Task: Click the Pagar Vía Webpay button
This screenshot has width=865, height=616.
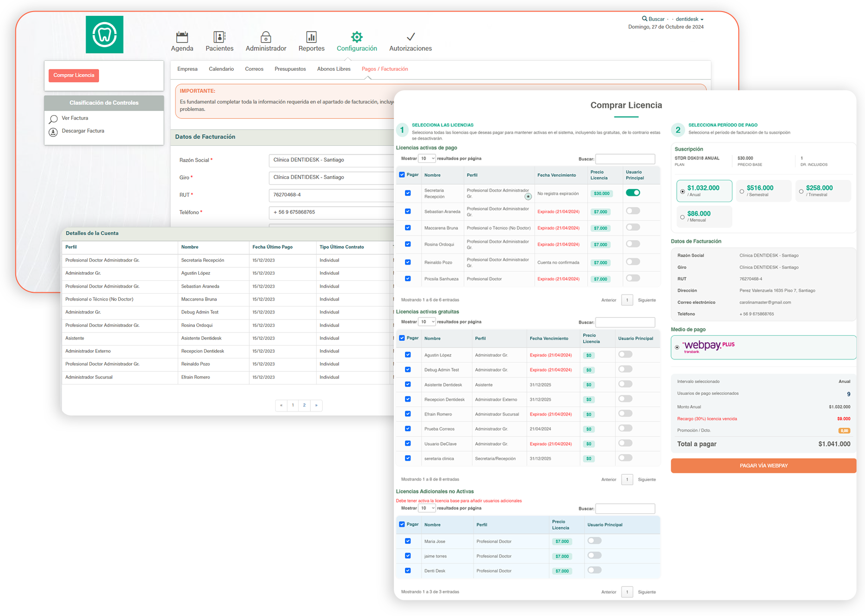Action: point(763,466)
